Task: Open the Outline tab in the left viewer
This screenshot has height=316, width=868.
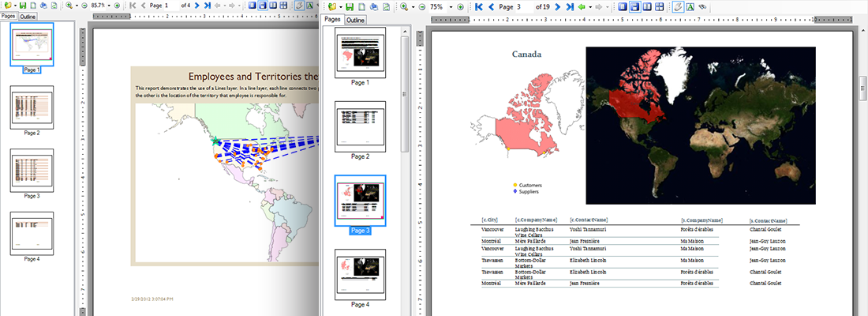Action: tap(28, 16)
